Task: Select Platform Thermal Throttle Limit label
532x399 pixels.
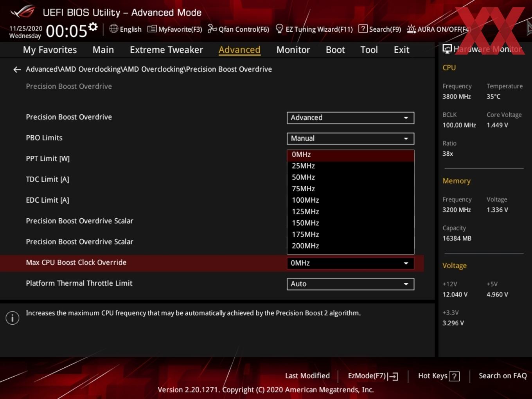Action: tap(79, 283)
